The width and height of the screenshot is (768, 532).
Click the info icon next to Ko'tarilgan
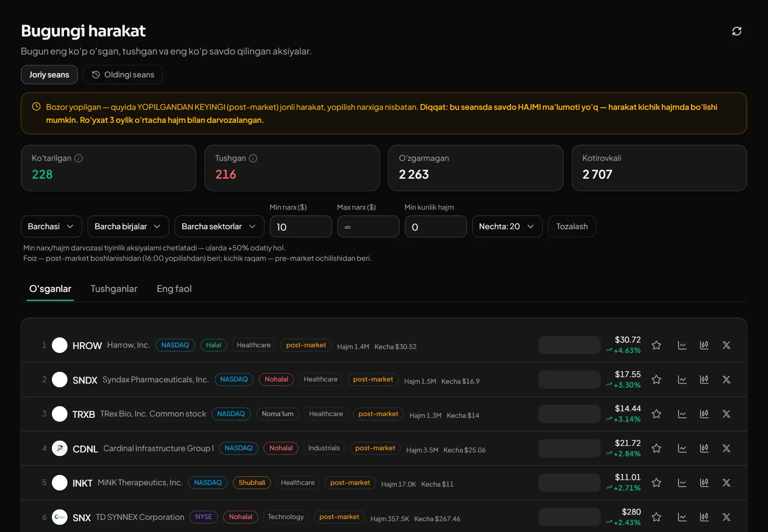tap(78, 158)
